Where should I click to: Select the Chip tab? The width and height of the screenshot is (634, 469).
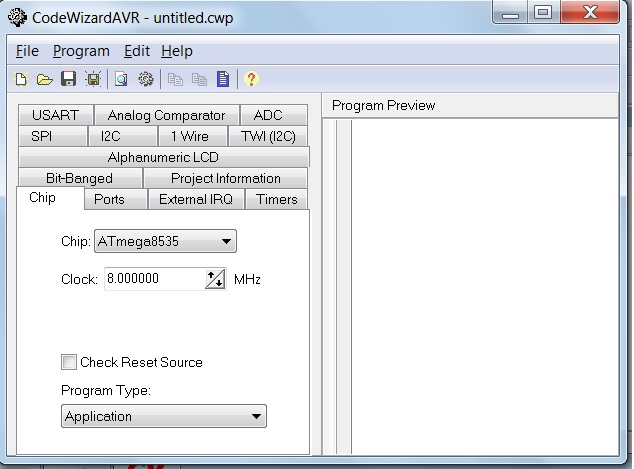[x=50, y=198]
